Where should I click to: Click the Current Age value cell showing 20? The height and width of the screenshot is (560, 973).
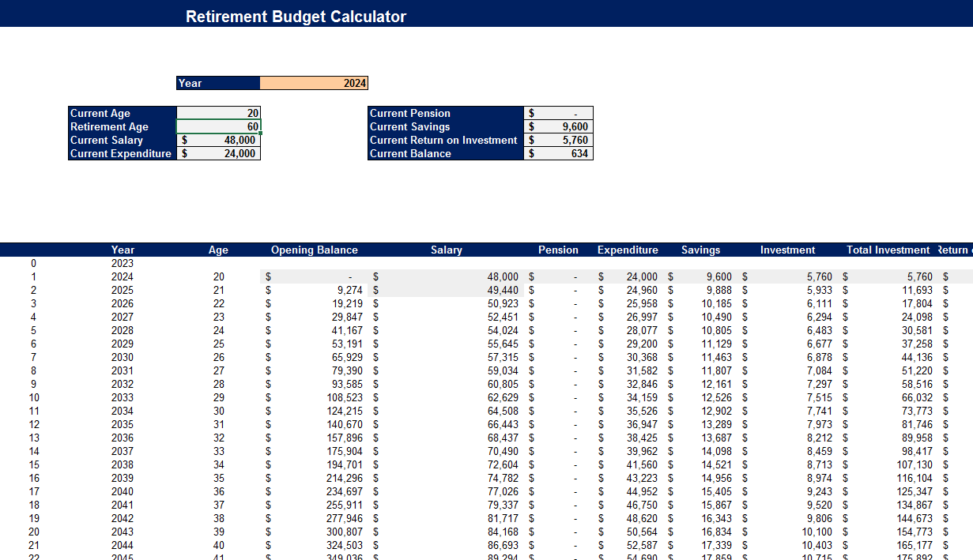[219, 113]
